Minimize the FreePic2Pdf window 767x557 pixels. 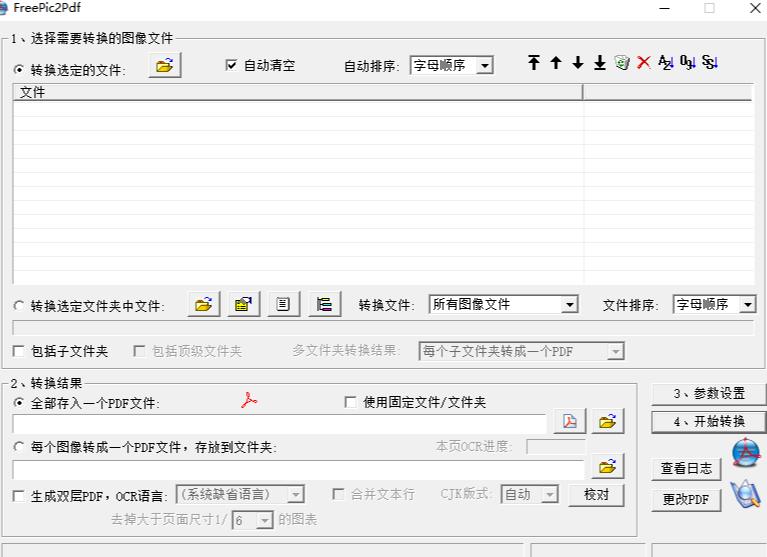pos(664,8)
